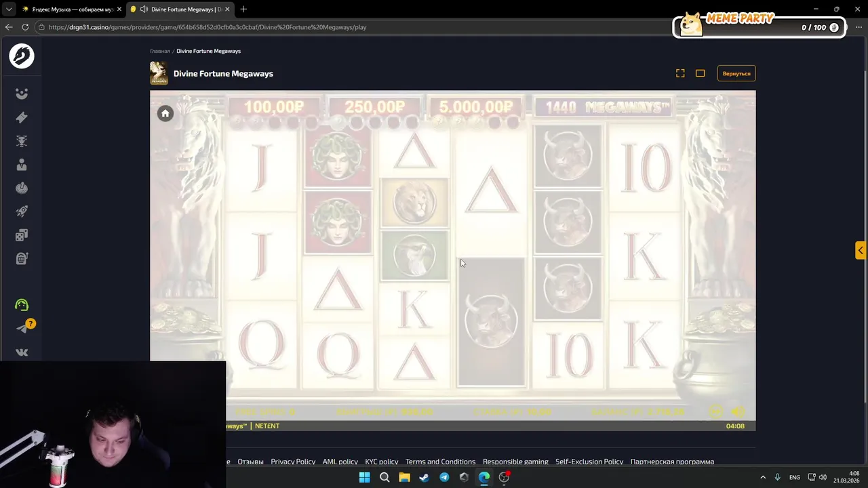868x488 pixels.
Task: Open taskbar Search
Action: [x=384, y=477]
